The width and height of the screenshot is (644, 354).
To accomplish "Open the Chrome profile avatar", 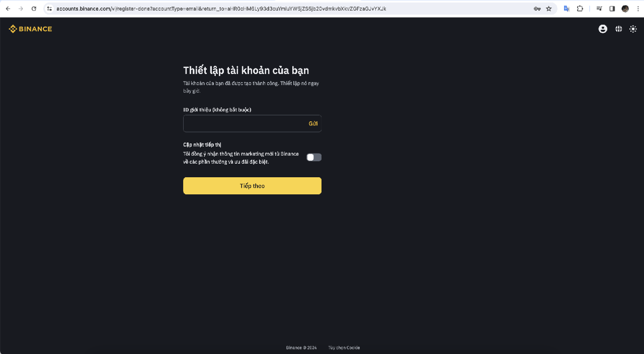I will tap(625, 9).
